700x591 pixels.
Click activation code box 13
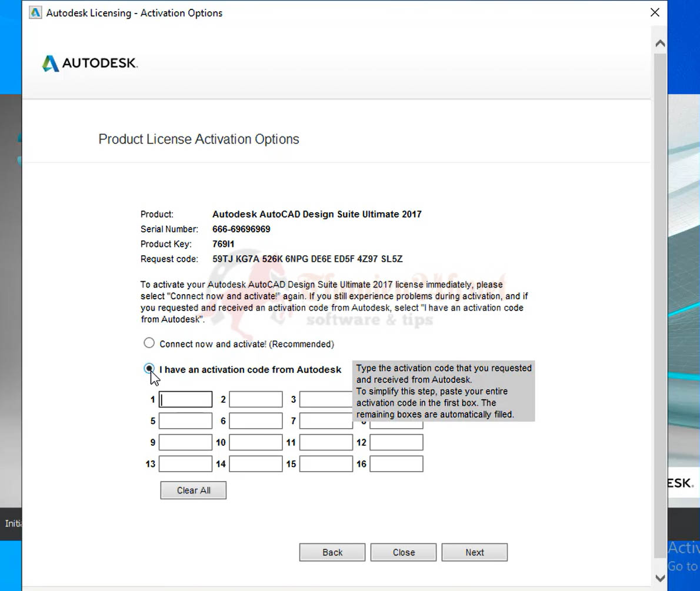tap(185, 463)
